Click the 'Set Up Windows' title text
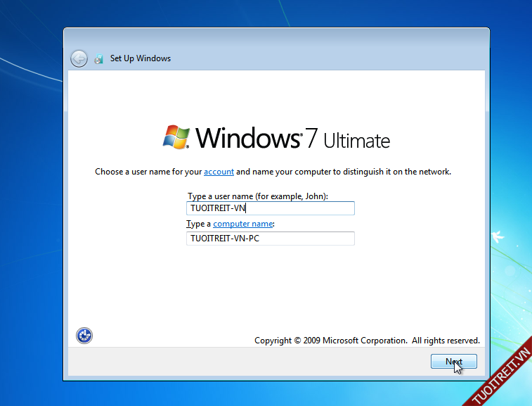The width and height of the screenshot is (532, 406). click(x=141, y=58)
